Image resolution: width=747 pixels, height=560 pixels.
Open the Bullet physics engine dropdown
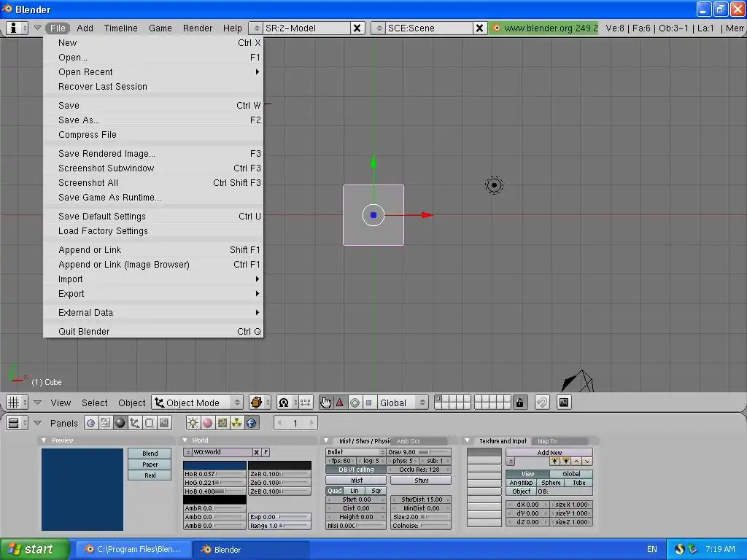click(x=356, y=452)
